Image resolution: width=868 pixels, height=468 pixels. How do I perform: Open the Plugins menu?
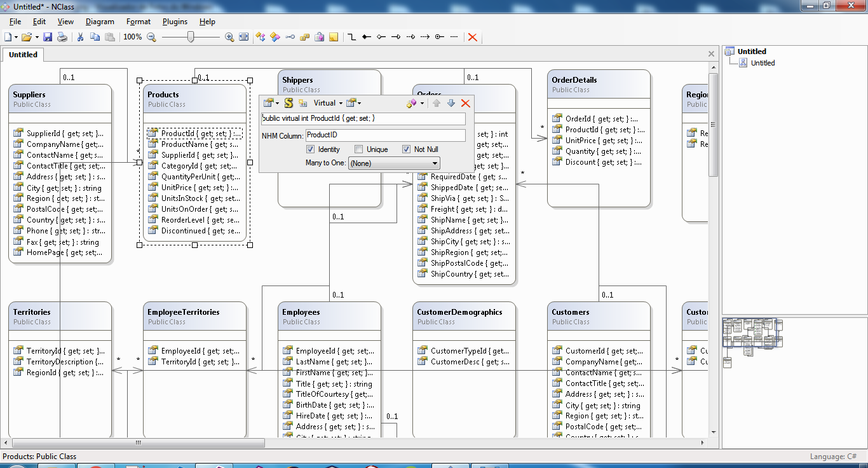[175, 22]
